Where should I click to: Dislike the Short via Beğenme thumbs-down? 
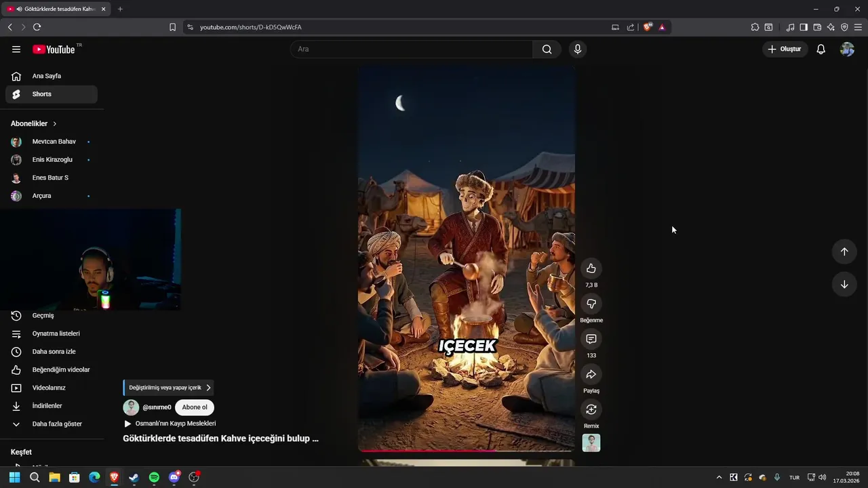pos(591,304)
